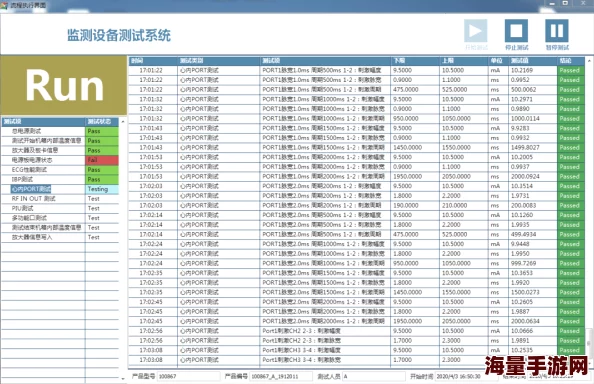Click the Port1刺激CH2 2-3 row with value 10.0666
Image resolution: width=594 pixels, height=384 pixels.
point(356,331)
